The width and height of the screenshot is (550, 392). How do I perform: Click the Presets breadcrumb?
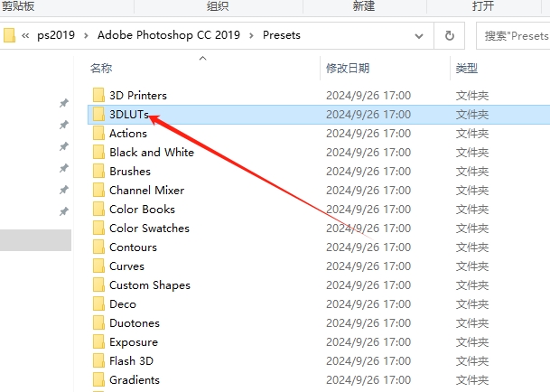click(x=282, y=35)
